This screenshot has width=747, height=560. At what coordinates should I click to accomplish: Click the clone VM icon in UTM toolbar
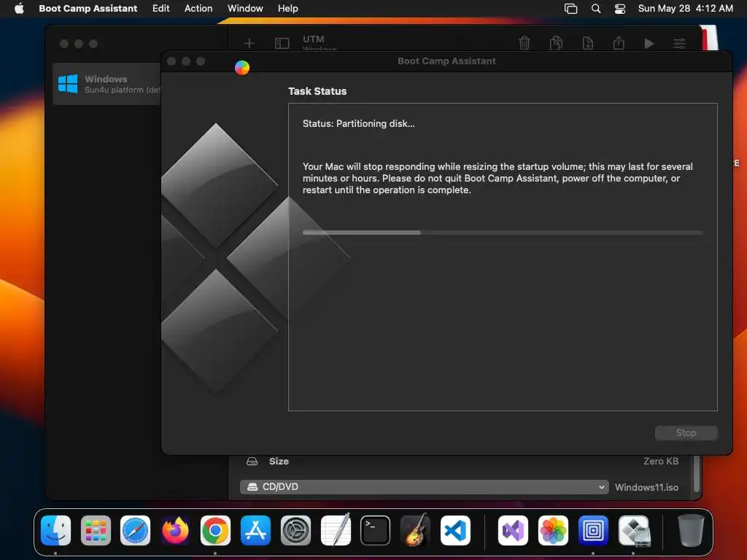point(556,43)
